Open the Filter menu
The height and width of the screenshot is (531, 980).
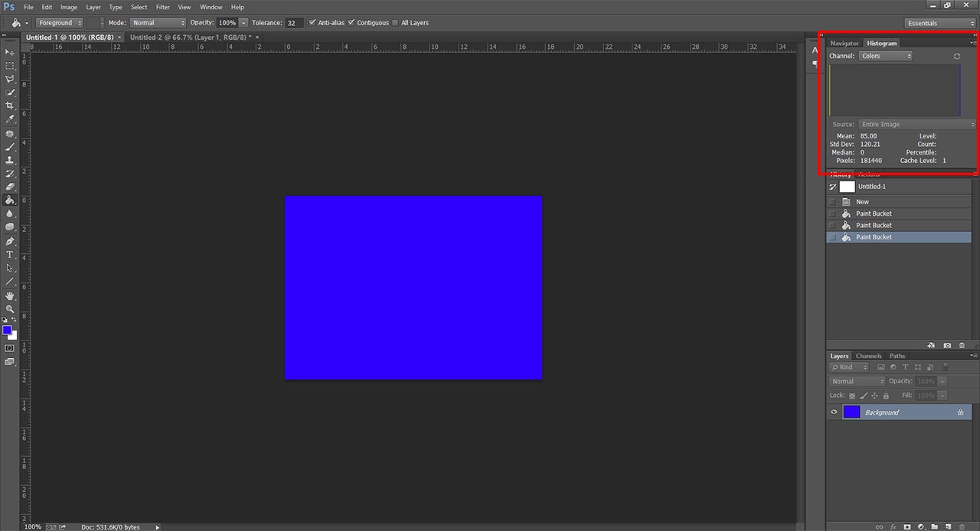163,7
